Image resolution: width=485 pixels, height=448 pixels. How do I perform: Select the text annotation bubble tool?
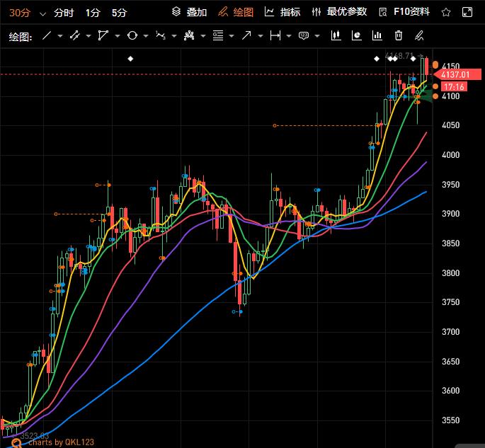point(304,35)
